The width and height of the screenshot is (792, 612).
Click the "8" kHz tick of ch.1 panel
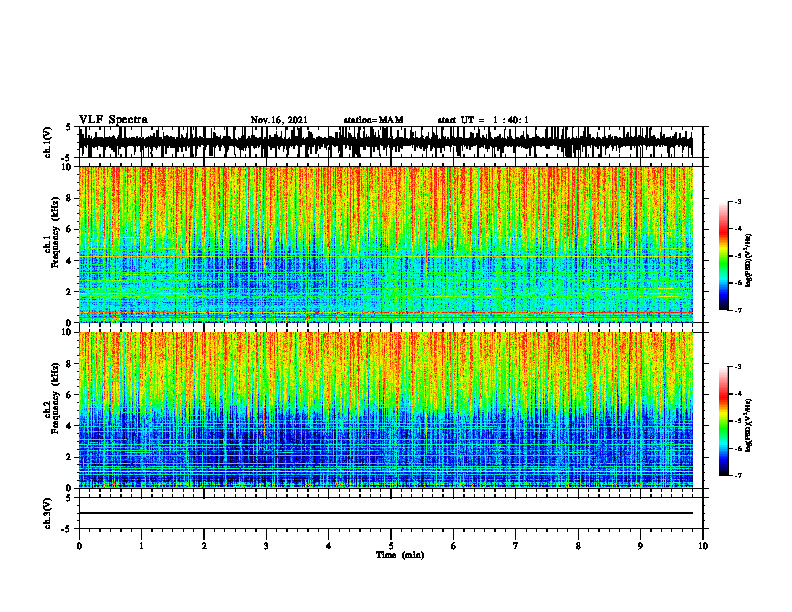pos(70,198)
